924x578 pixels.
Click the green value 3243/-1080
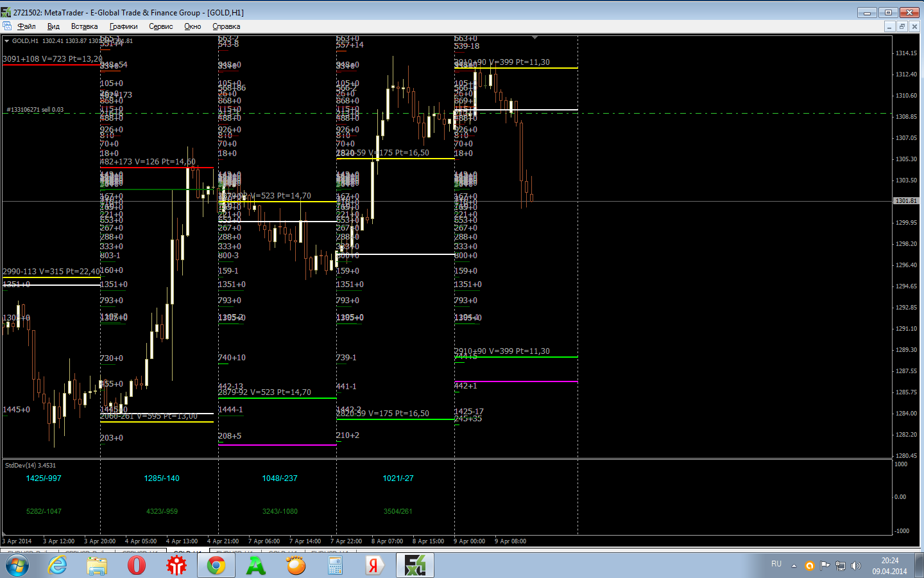280,511
